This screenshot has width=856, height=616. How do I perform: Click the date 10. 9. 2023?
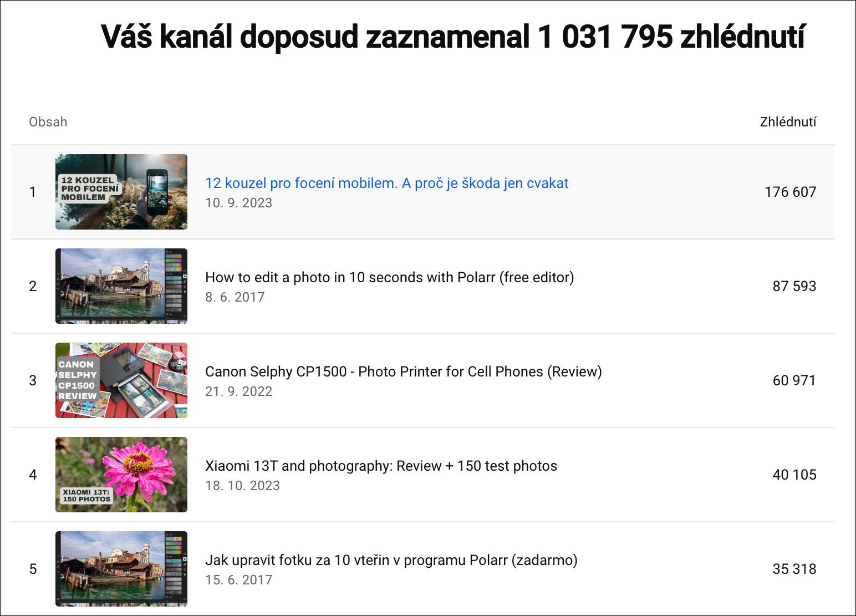239,203
